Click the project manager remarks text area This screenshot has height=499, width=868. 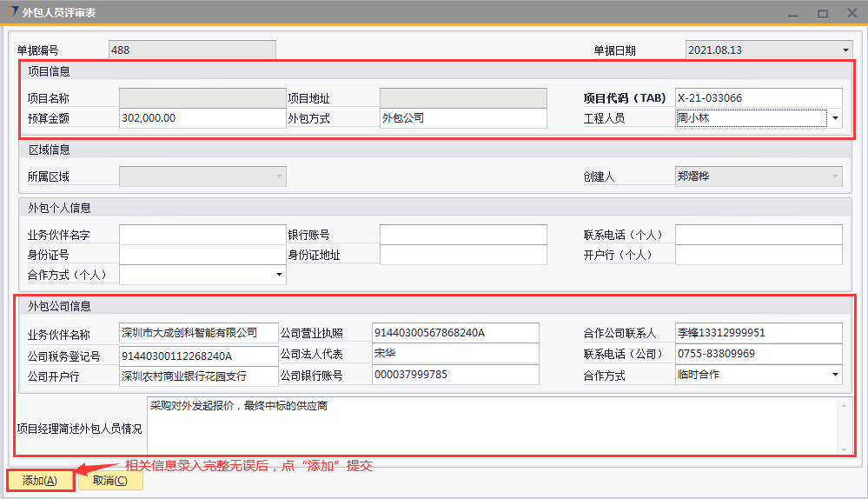(492, 426)
